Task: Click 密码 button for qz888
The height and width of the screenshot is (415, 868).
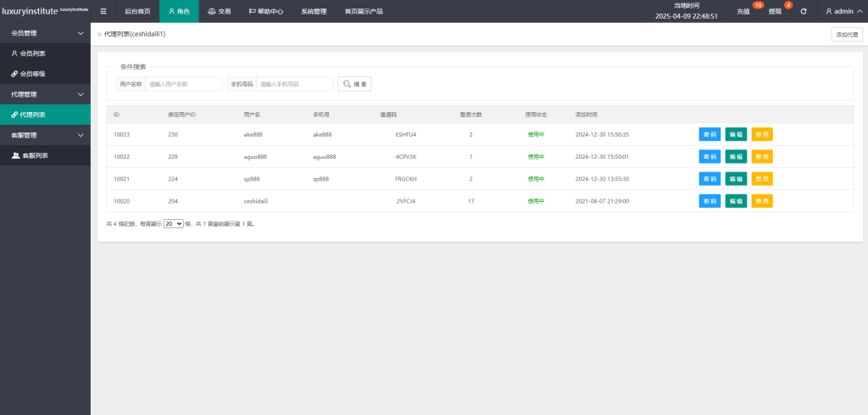Action: 709,178
